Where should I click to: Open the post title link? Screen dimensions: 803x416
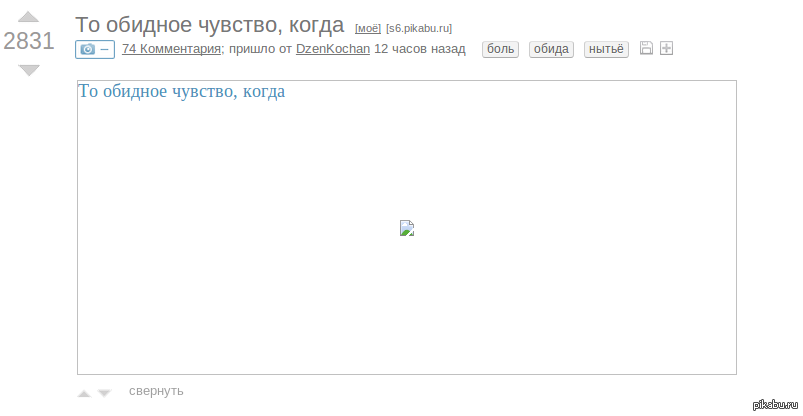pyautogui.click(x=209, y=25)
